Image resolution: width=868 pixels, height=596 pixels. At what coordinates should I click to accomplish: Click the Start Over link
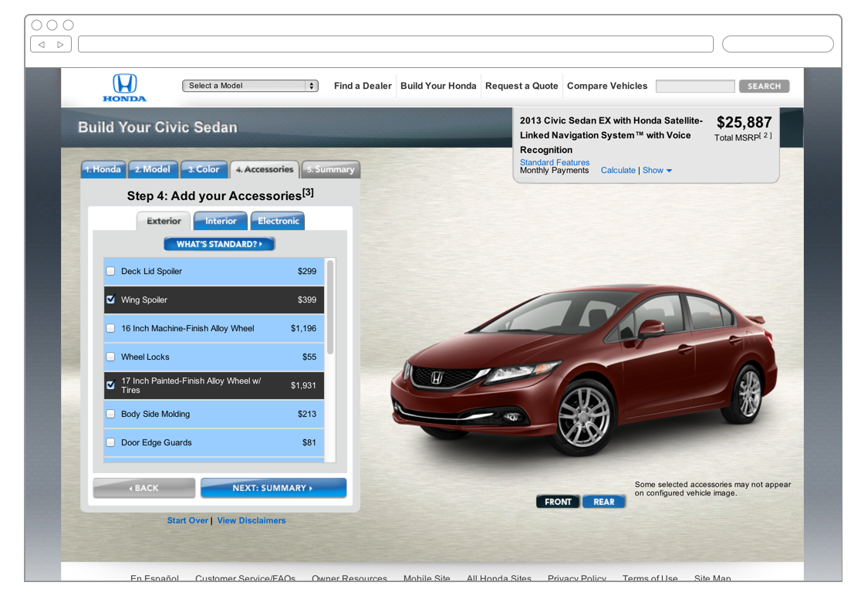click(x=187, y=520)
